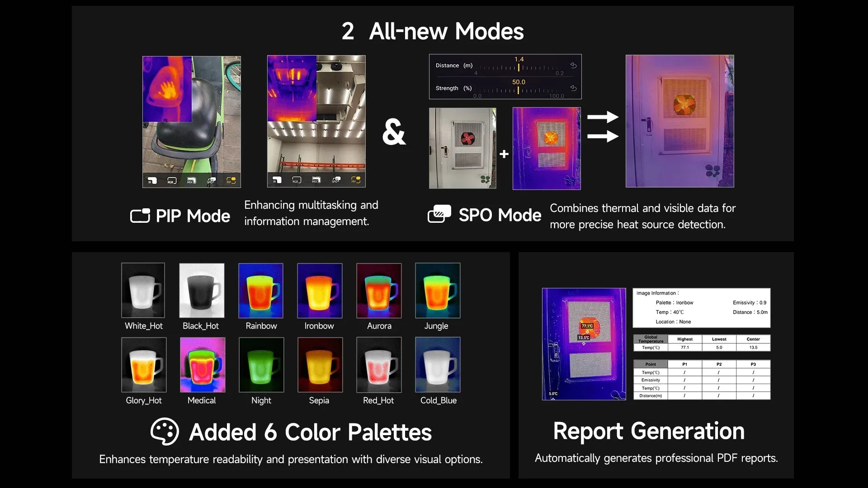
Task: Choose the Cold_Blue palette mug thumbnail
Action: tap(438, 365)
